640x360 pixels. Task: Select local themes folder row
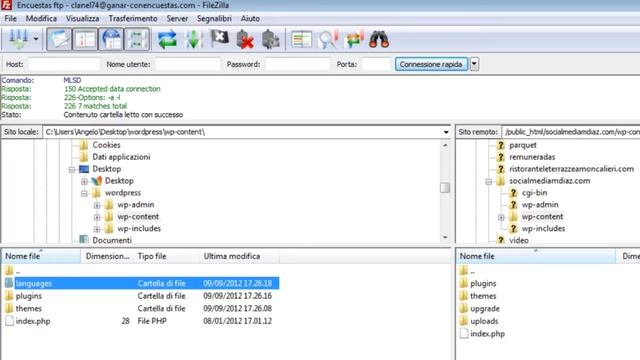pyautogui.click(x=141, y=309)
